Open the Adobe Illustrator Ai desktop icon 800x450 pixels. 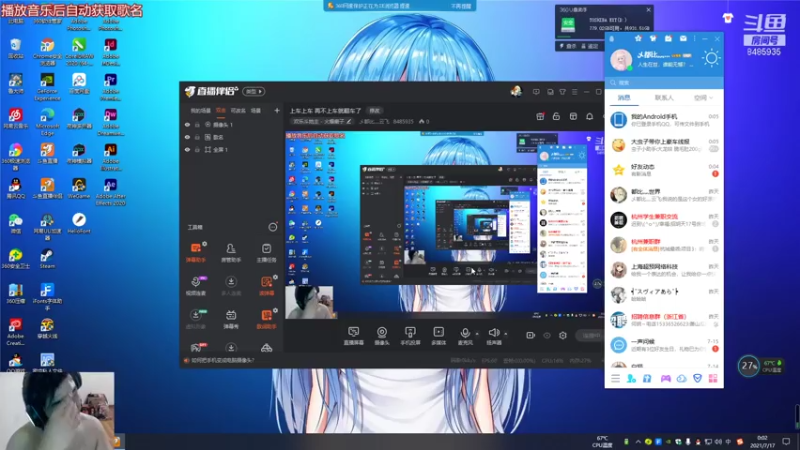coord(111,156)
